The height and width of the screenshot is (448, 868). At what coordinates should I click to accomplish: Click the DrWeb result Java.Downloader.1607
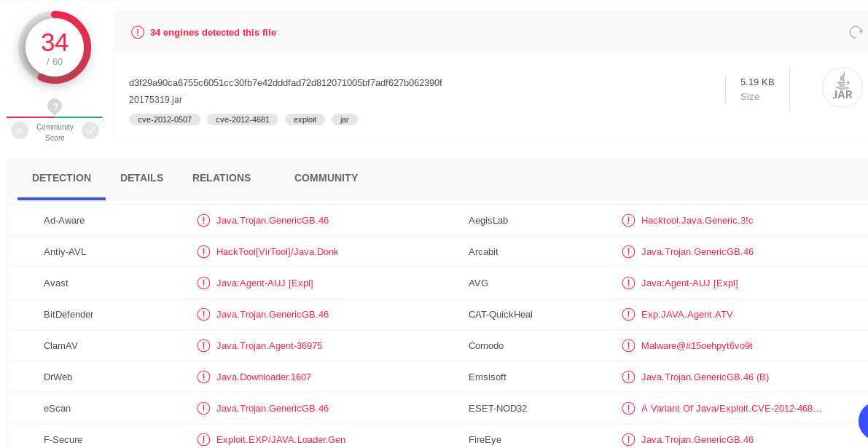pyautogui.click(x=264, y=377)
